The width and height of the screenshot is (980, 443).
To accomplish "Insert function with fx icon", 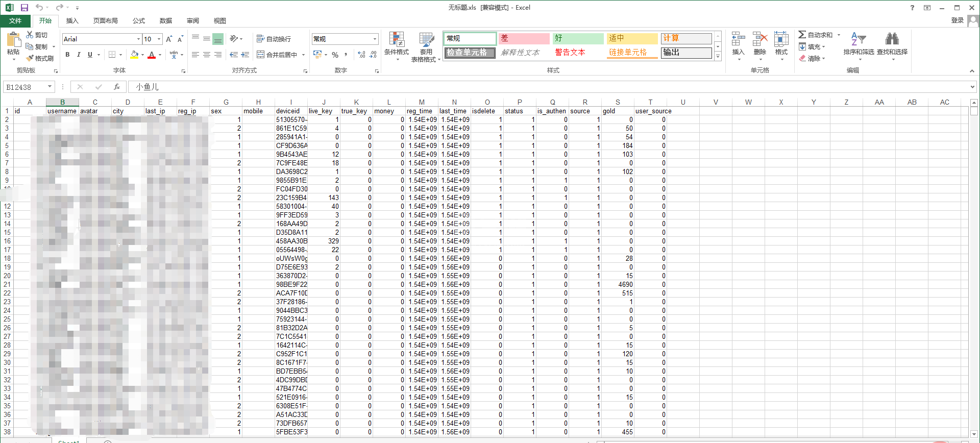I will [117, 87].
